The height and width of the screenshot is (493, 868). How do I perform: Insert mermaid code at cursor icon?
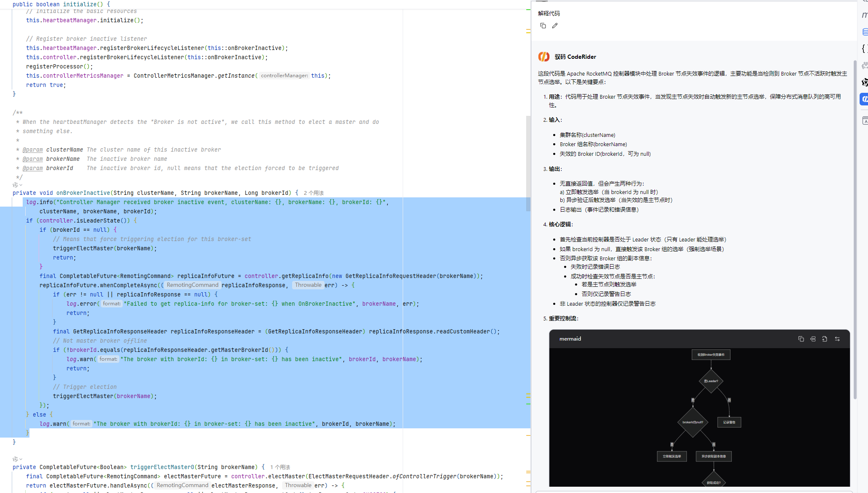pyautogui.click(x=813, y=339)
